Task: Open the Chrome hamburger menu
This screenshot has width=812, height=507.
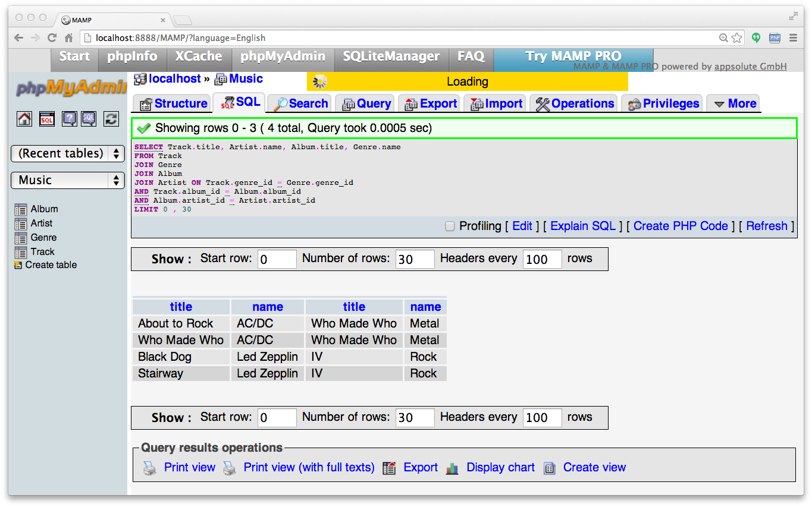Action: pyautogui.click(x=793, y=37)
